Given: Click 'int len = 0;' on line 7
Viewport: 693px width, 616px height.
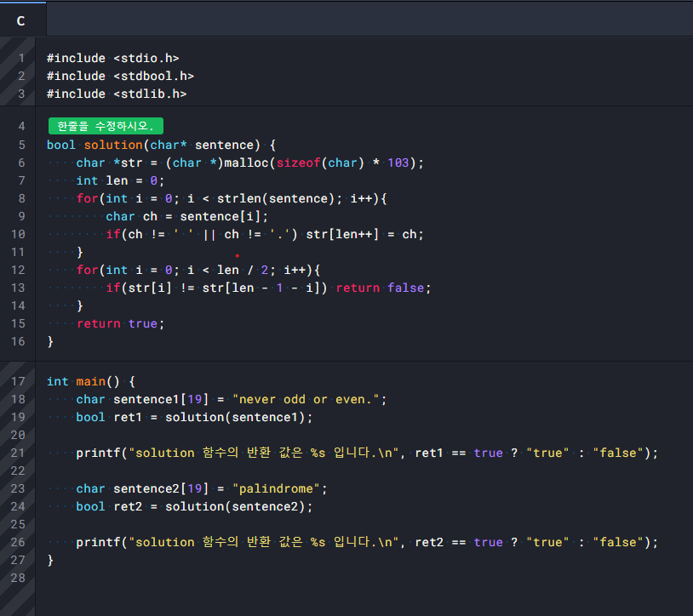Looking at the screenshot, I should tap(120, 180).
